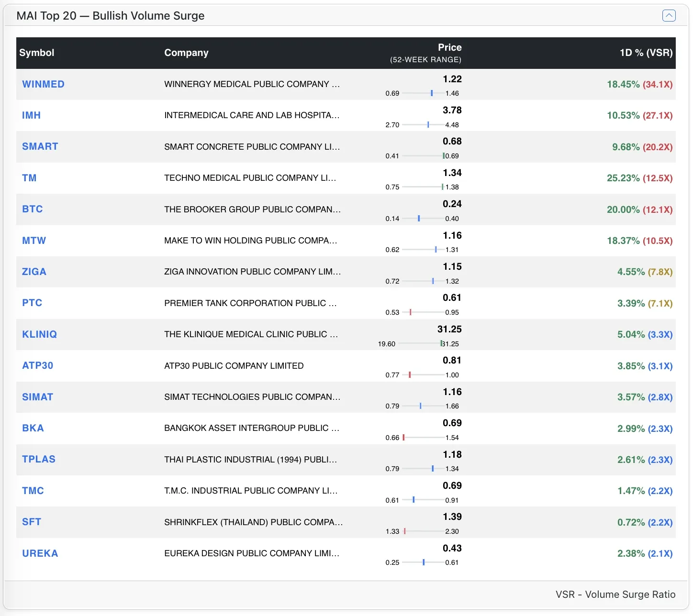
Task: Click the 25.23% (12.5X) value
Action: pyautogui.click(x=640, y=178)
